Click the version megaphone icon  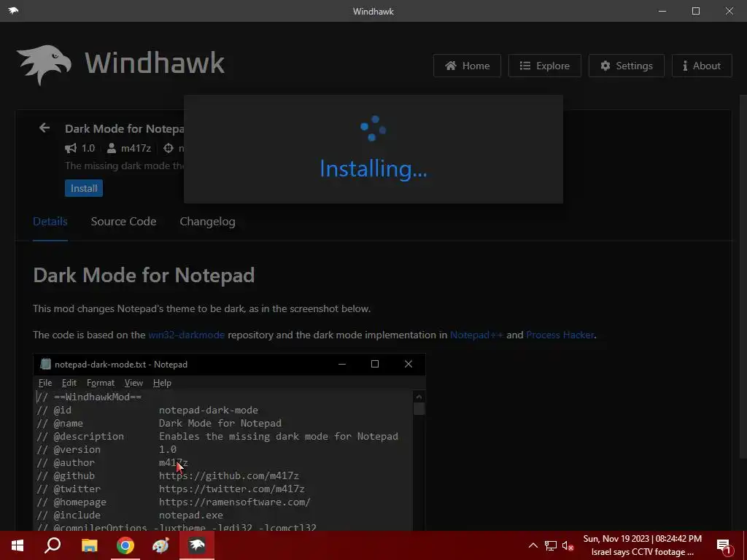(71, 148)
